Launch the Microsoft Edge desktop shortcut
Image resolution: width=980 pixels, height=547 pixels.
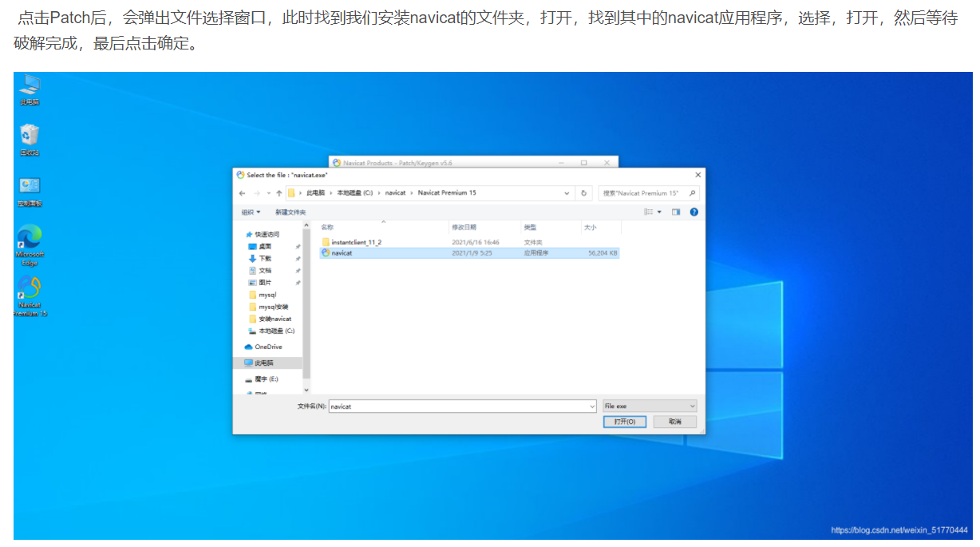(x=30, y=246)
